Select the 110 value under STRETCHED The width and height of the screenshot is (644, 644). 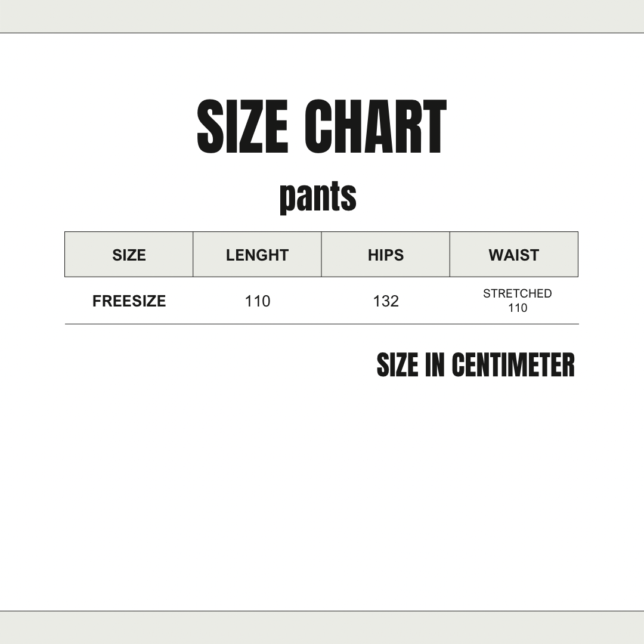pos(518,308)
